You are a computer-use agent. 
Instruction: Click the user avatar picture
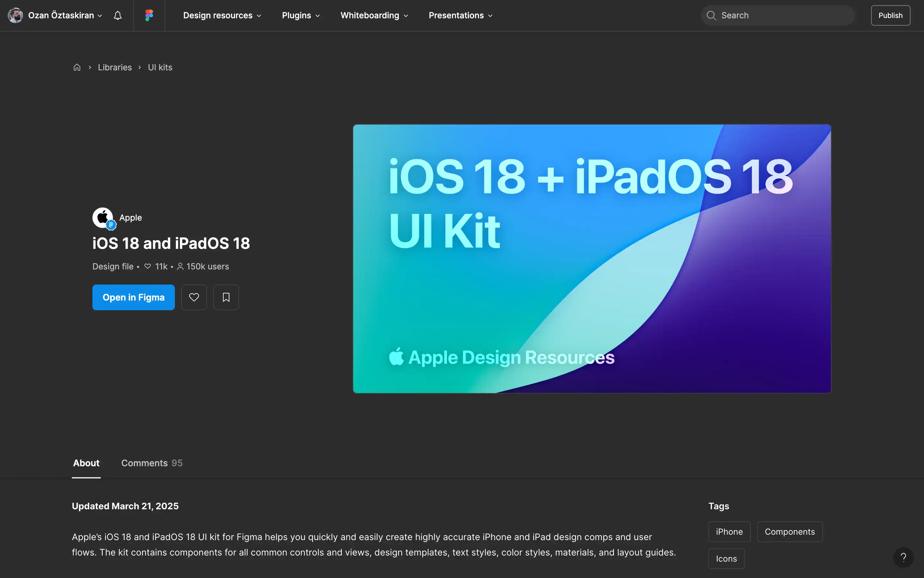click(15, 15)
